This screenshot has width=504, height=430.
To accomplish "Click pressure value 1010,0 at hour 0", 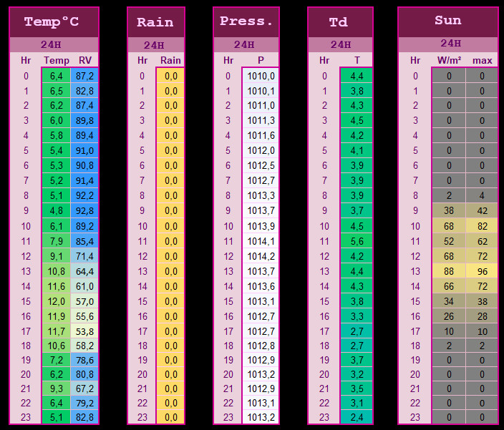I will (x=261, y=75).
